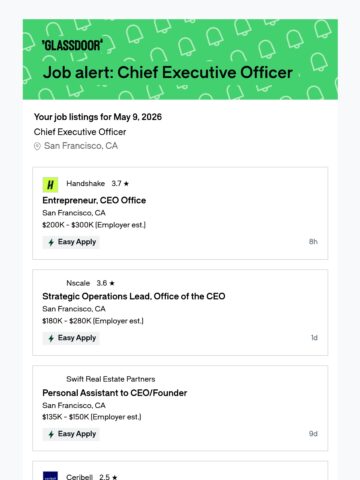Click the 8h posted time on Handshake card
This screenshot has width=360, height=480.
coord(313,242)
